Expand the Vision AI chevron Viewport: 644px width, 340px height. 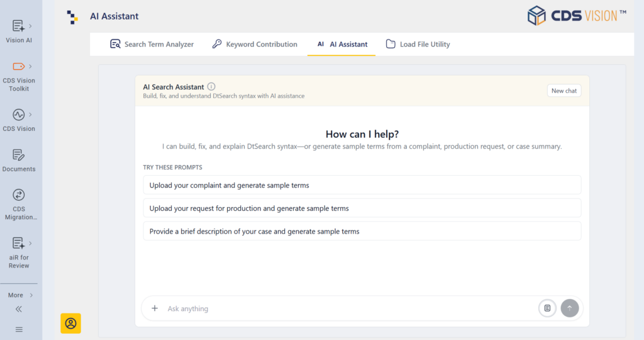coord(30,26)
